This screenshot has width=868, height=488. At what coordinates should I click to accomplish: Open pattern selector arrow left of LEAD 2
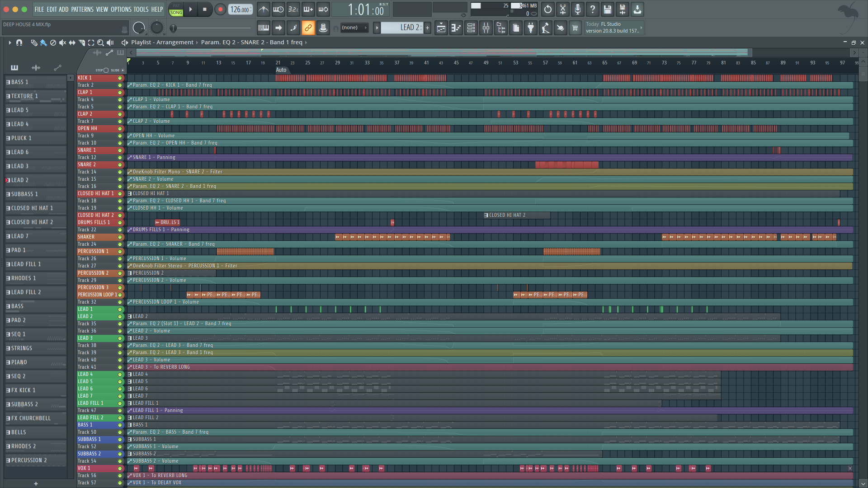click(377, 28)
